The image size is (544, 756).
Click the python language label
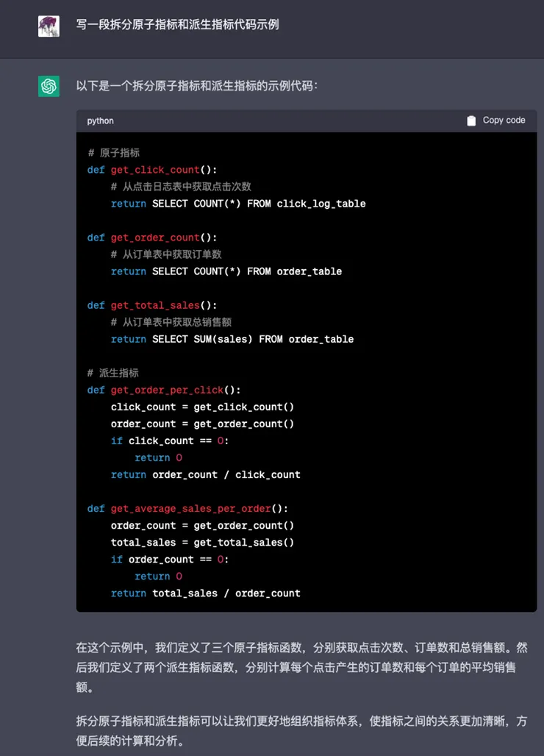tap(100, 121)
